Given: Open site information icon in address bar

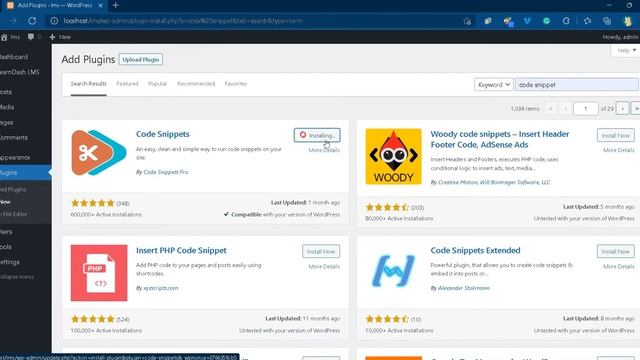Looking at the screenshot, I should pos(54,21).
